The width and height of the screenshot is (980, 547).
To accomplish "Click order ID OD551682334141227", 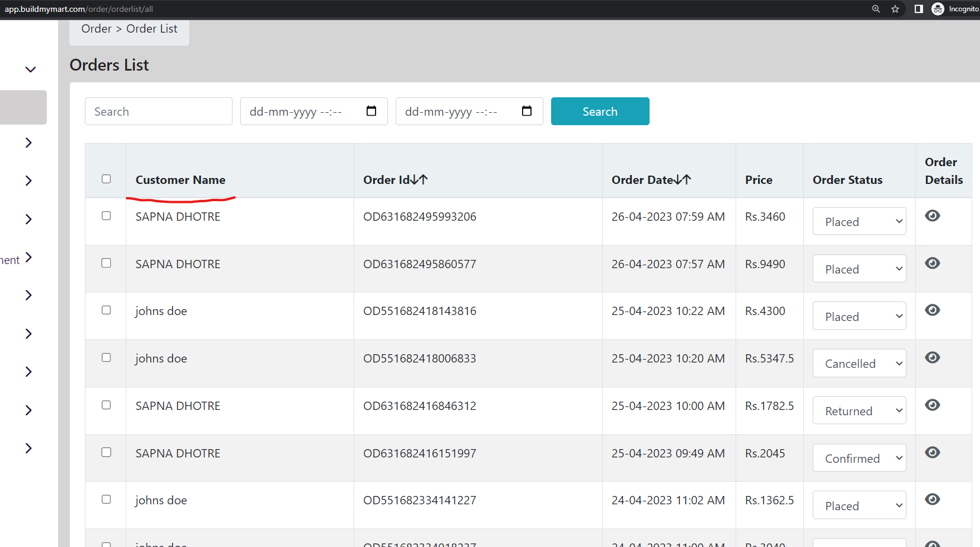I will (x=419, y=500).
